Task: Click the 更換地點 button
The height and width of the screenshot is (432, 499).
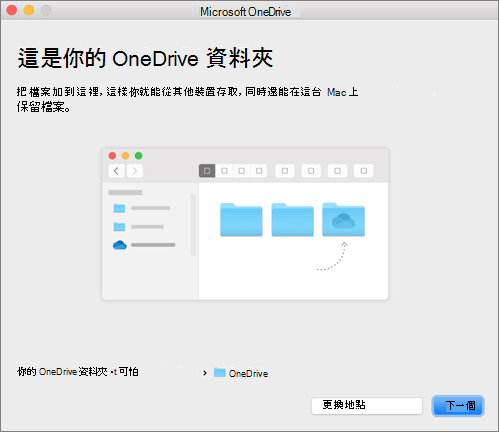Action: point(367,406)
